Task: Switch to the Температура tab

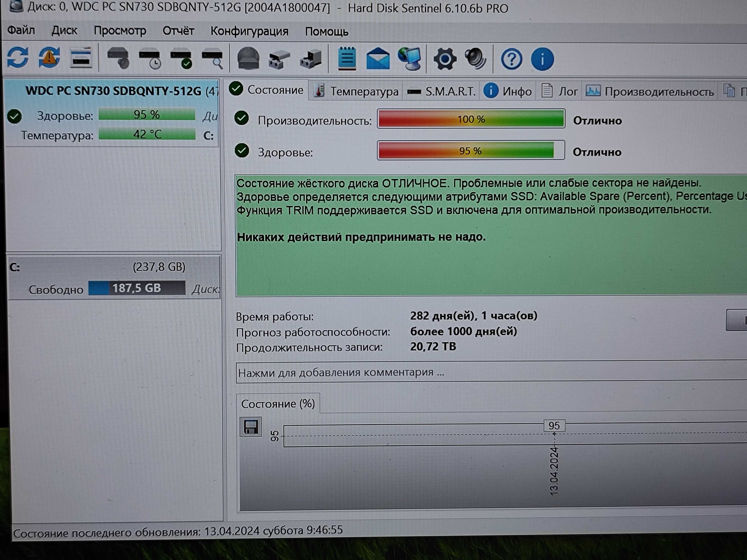Action: pos(356,91)
